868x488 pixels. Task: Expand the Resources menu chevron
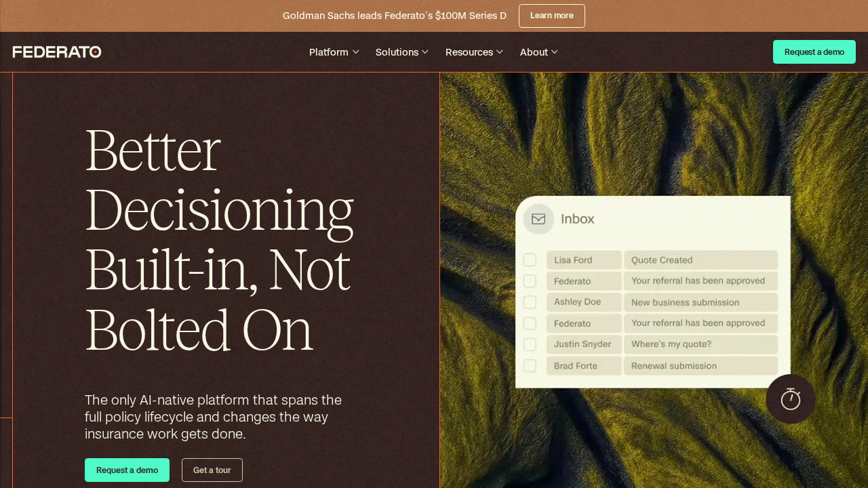500,52
